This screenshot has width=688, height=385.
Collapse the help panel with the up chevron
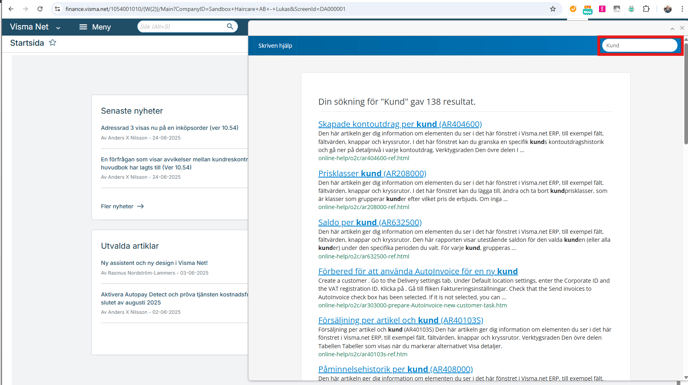click(672, 28)
